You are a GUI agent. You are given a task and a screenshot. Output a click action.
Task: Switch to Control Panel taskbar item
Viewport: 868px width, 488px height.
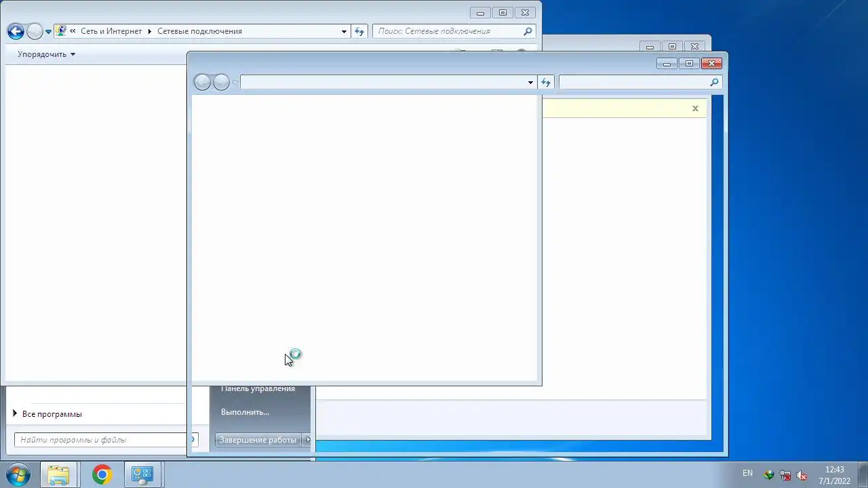[142, 475]
